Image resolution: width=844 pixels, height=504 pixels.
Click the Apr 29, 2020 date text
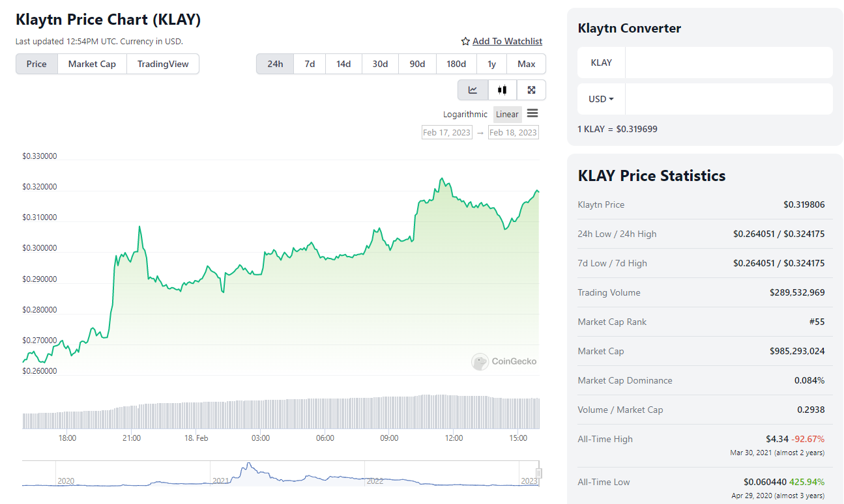pos(753,496)
